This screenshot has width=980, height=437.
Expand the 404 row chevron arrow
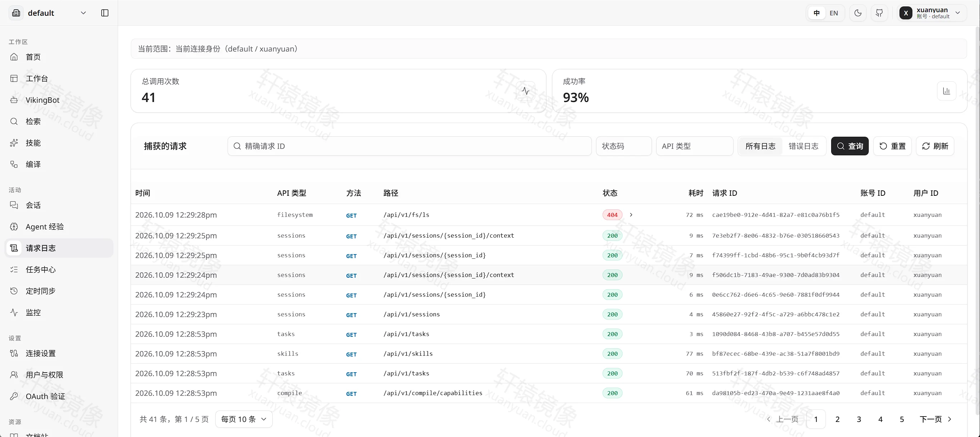coord(631,215)
